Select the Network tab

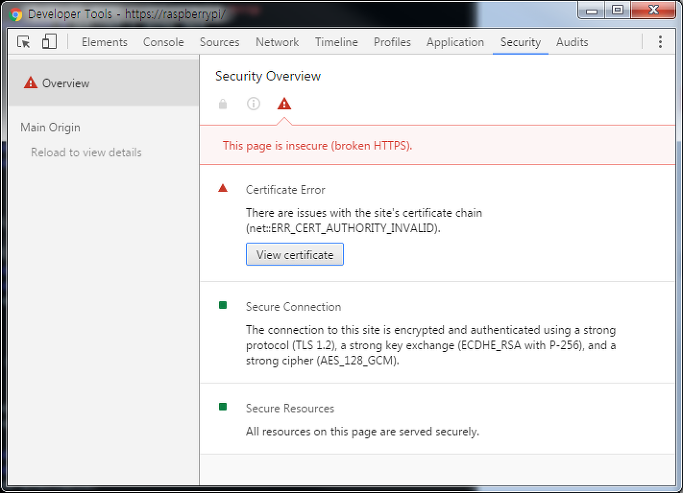pyautogui.click(x=277, y=42)
